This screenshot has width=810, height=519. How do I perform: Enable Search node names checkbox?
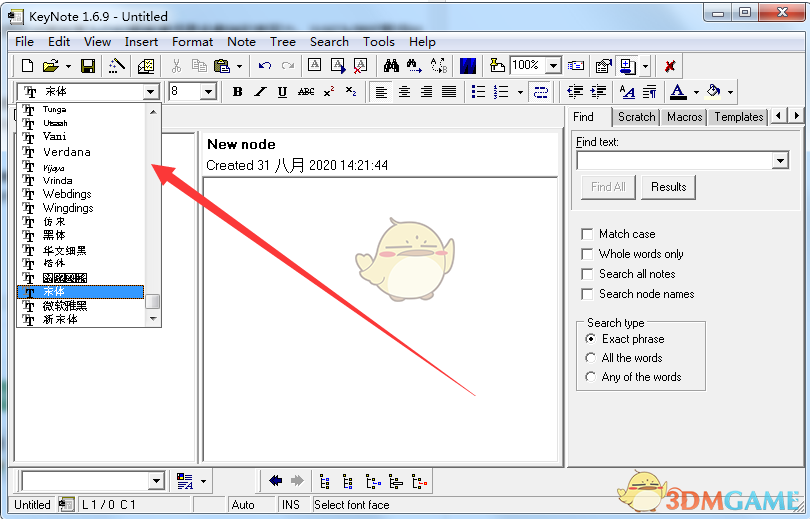(x=587, y=294)
